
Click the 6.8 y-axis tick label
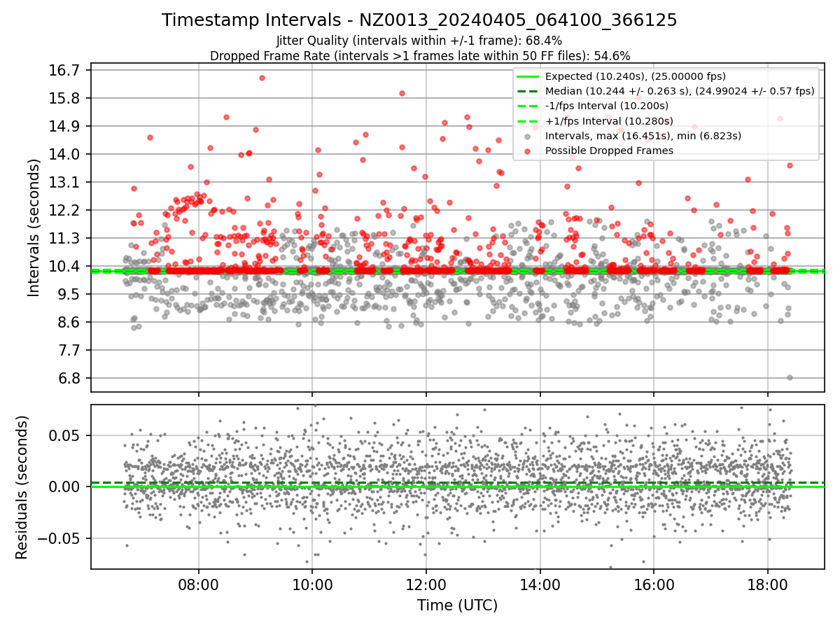click(69, 378)
